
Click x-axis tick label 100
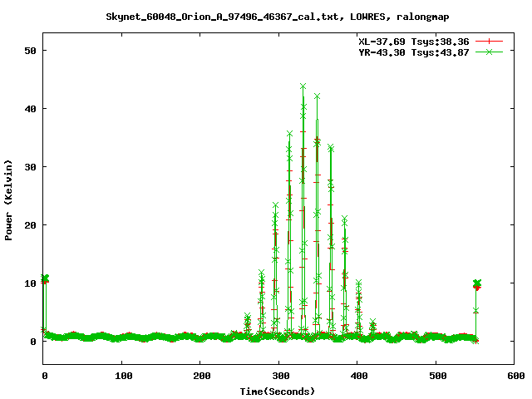[x=124, y=376]
